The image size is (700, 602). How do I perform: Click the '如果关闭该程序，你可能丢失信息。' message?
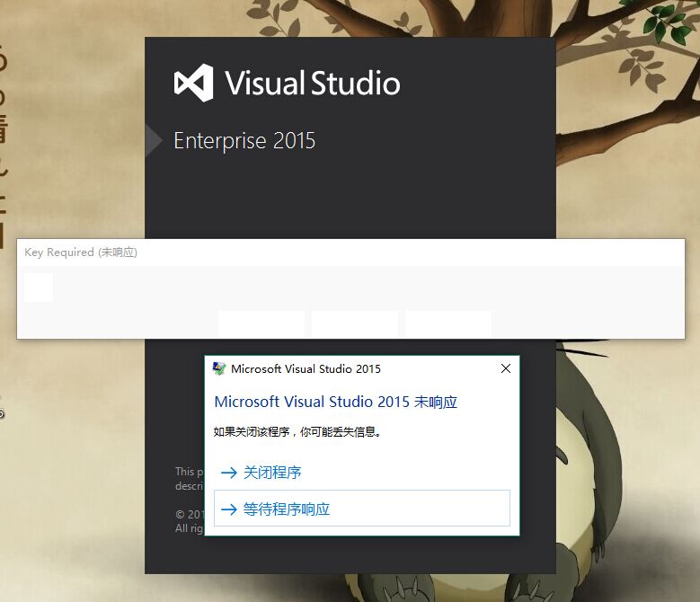(x=297, y=432)
